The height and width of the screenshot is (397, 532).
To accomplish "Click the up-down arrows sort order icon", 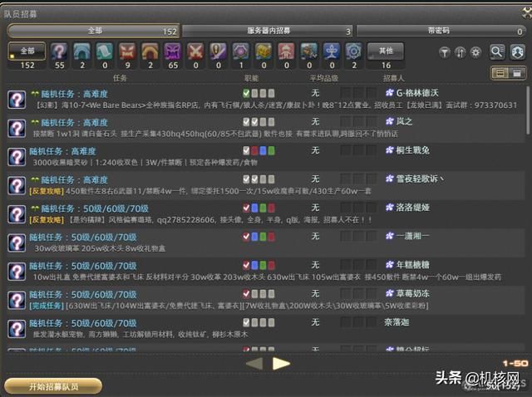I will pos(461,52).
